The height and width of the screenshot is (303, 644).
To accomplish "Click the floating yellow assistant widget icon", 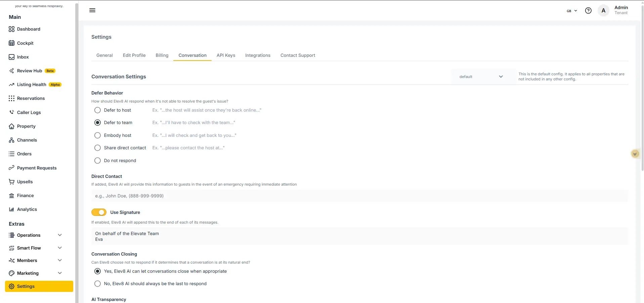I will point(635,154).
